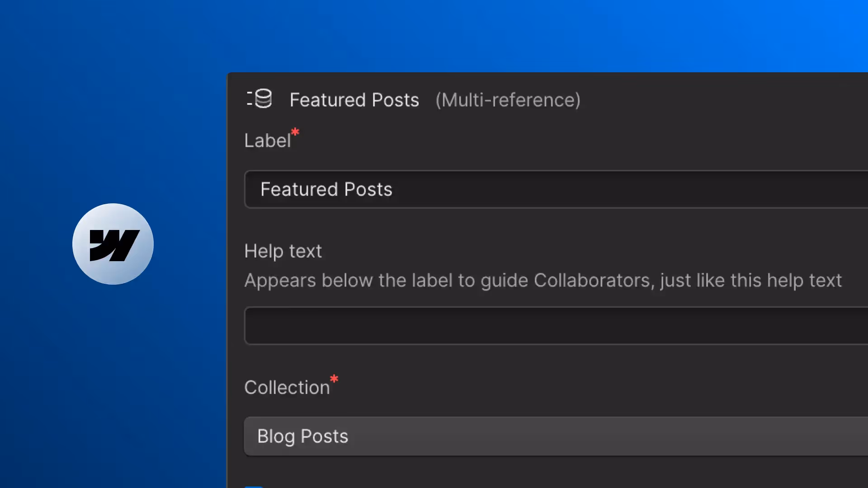Click the Label field heading
This screenshot has height=488, width=868.
click(x=267, y=141)
